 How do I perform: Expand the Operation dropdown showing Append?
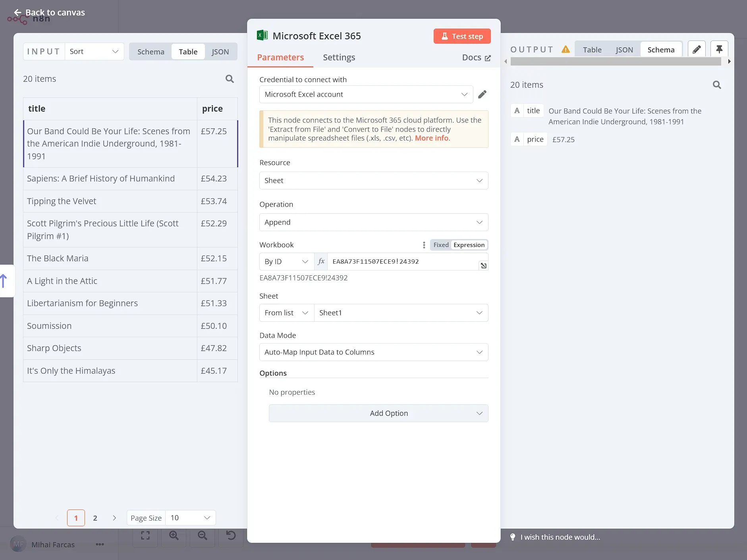pos(374,222)
